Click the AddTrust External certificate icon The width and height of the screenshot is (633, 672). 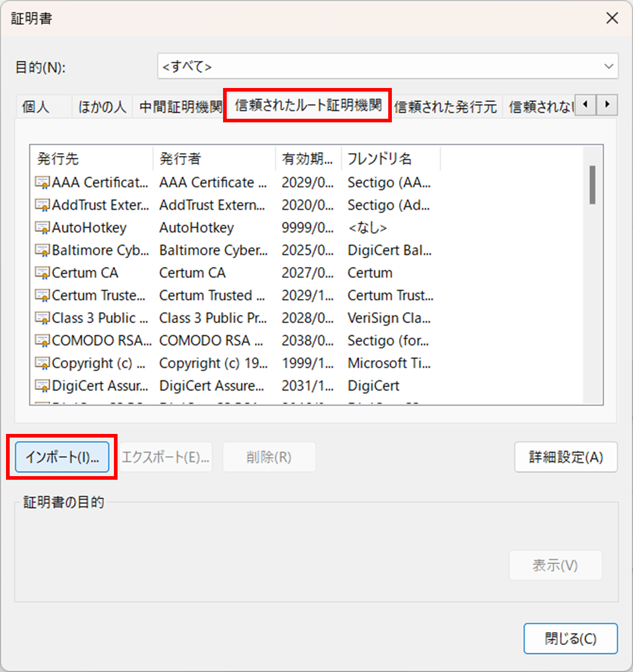[42, 205]
